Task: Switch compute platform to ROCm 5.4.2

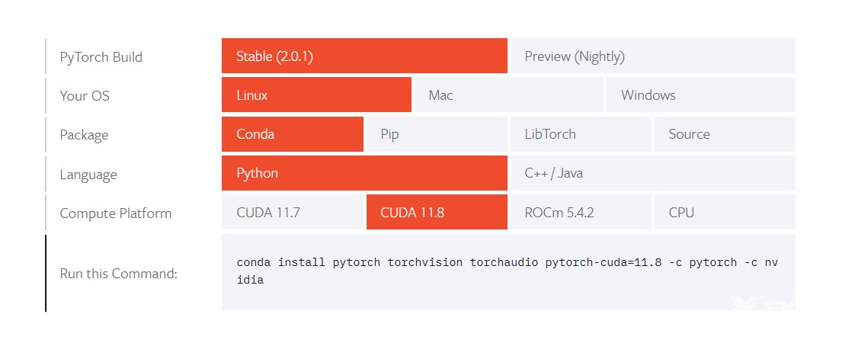Action: pyautogui.click(x=581, y=213)
